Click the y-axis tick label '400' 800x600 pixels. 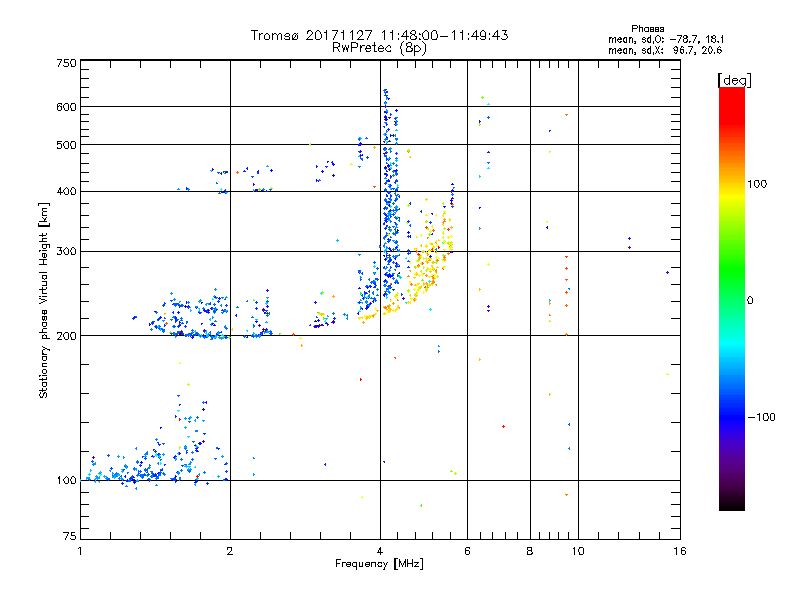click(66, 192)
